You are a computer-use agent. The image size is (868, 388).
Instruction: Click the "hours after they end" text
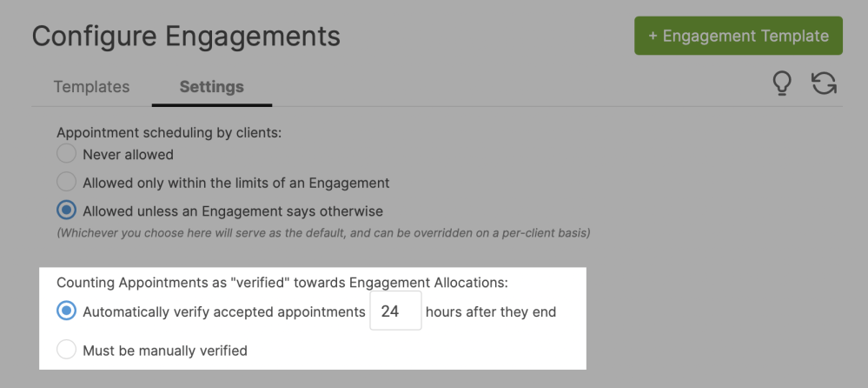[491, 311]
